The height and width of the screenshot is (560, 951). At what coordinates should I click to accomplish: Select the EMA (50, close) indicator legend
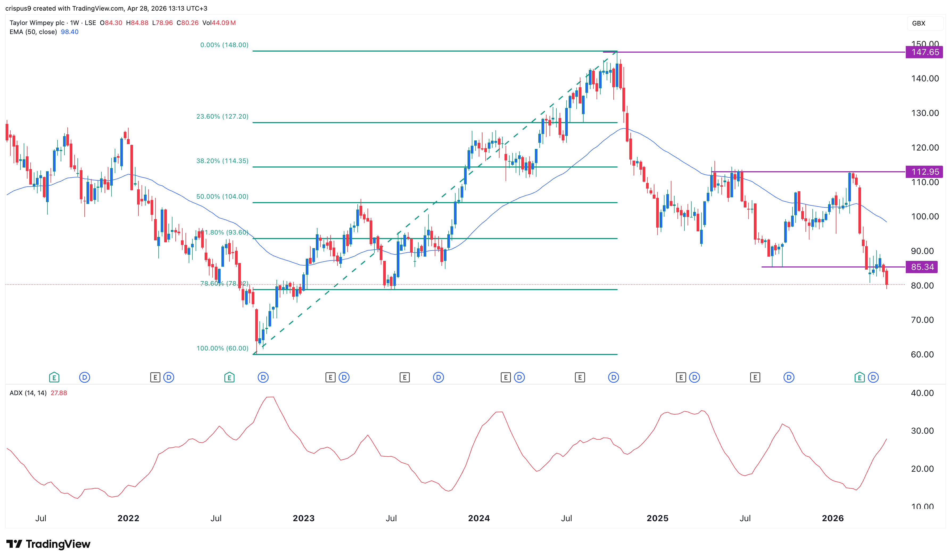[x=33, y=32]
